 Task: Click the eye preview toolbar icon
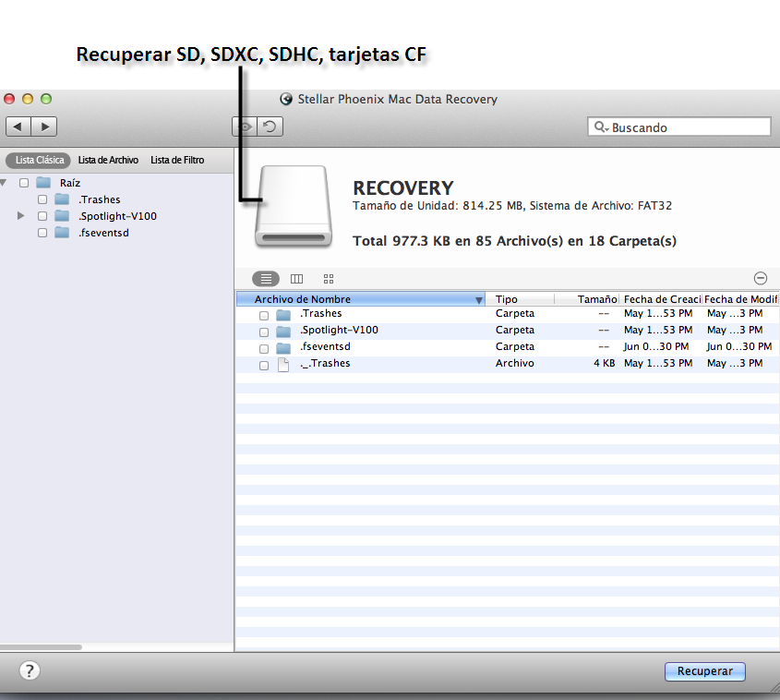click(x=245, y=127)
